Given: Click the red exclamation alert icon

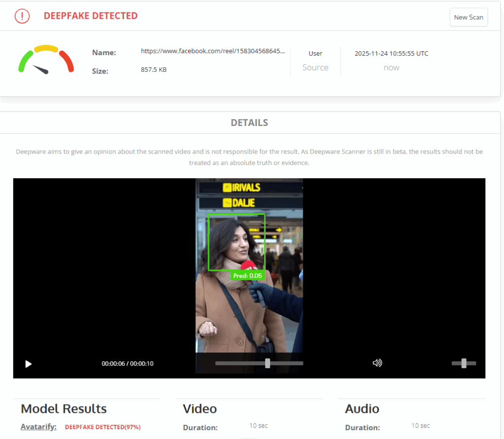Looking at the screenshot, I should [x=22, y=16].
